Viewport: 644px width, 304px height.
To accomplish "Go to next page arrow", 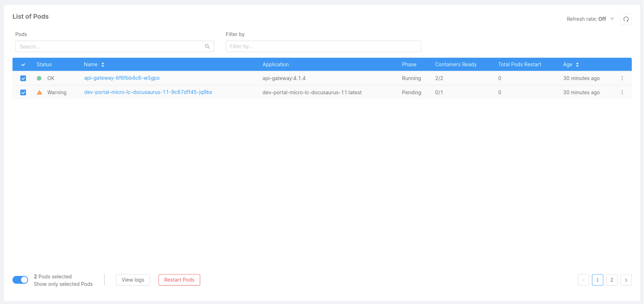I will (626, 280).
